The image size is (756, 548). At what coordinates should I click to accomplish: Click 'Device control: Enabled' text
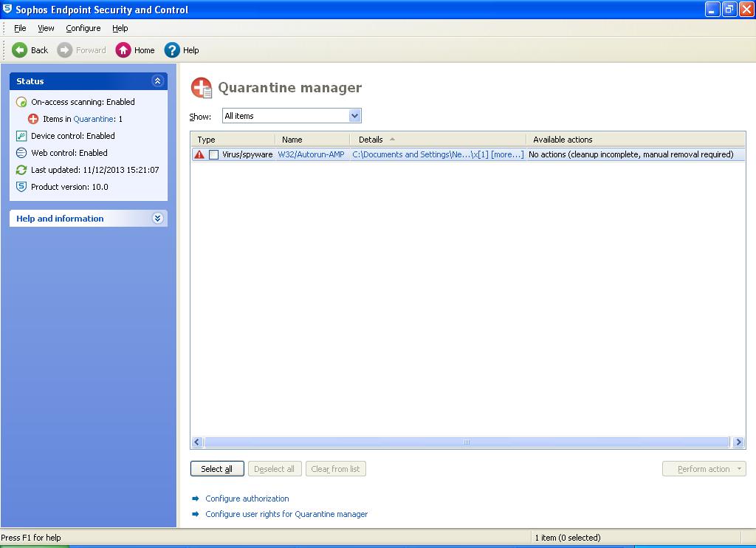pyautogui.click(x=73, y=136)
